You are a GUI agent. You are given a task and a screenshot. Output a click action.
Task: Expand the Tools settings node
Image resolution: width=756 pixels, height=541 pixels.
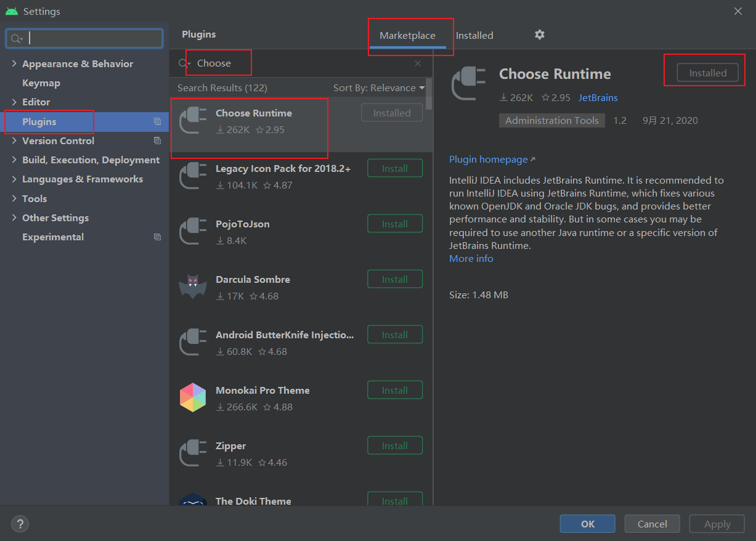(x=14, y=199)
